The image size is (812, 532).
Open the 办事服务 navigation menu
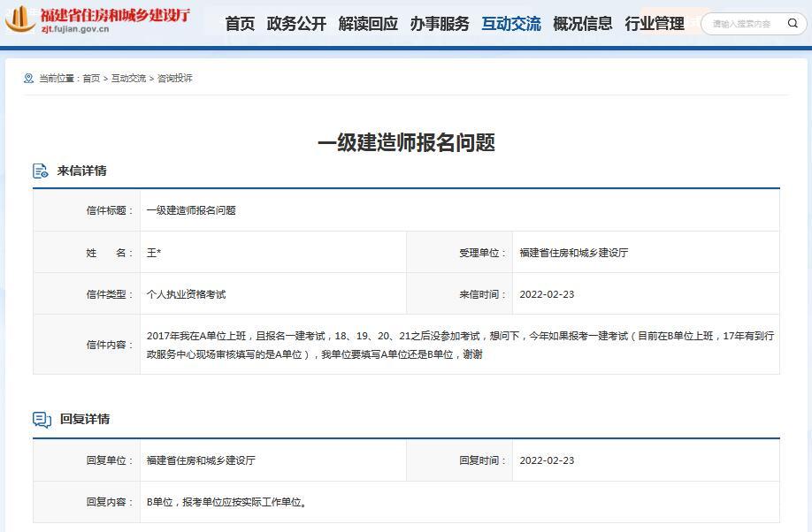(440, 23)
